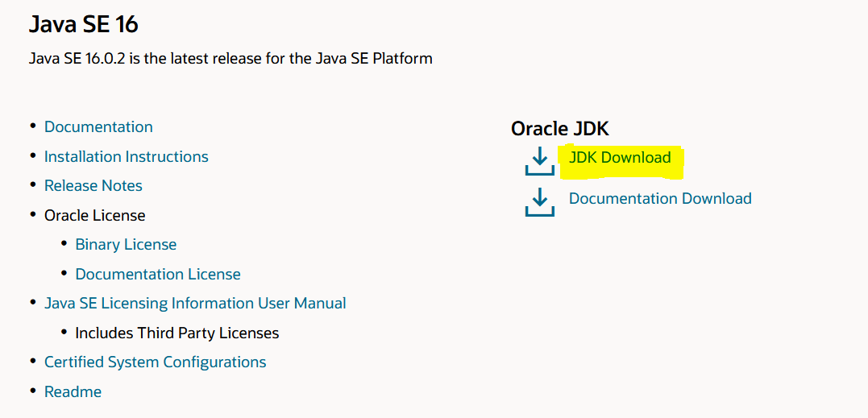Viewport: 868px width, 418px height.
Task: Open the Readme link
Action: (x=73, y=392)
